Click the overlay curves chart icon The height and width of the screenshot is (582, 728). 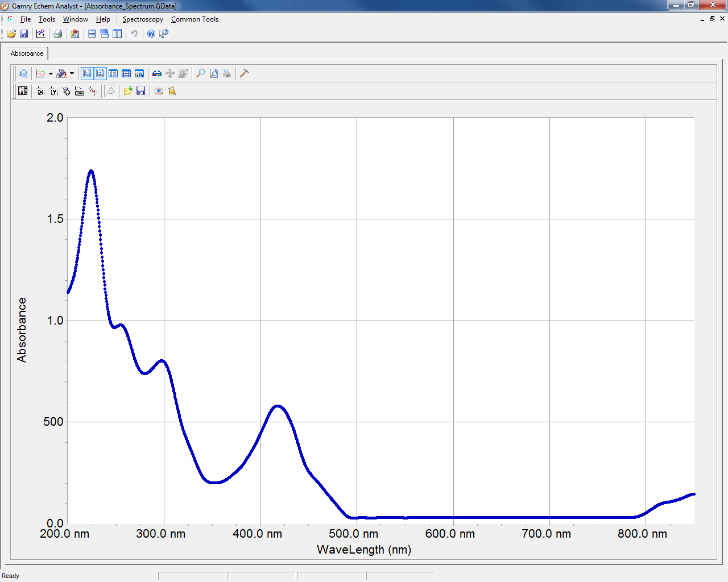41,34
